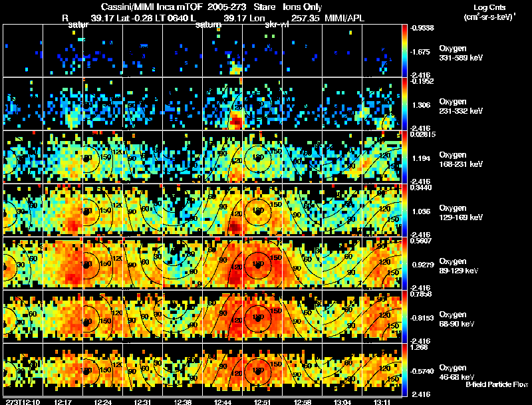Screen dimensions: 532x405
Task: Click the colorbar value "-0.8153"
Action: (422, 318)
